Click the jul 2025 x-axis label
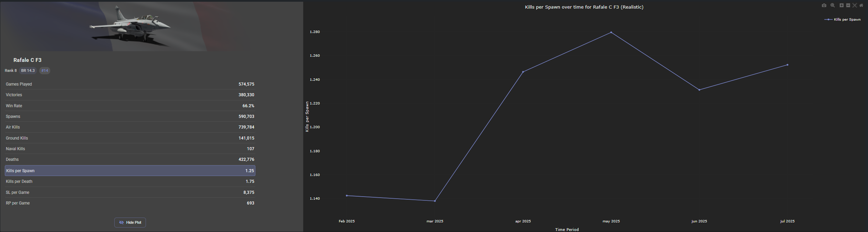The image size is (868, 232). click(787, 221)
